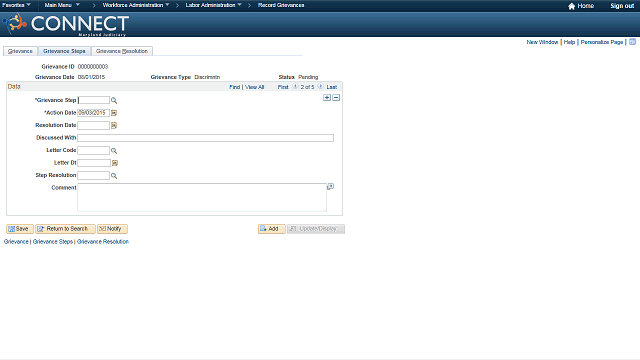640x360 pixels.
Task: Click the Update/Display button
Action: tap(316, 229)
